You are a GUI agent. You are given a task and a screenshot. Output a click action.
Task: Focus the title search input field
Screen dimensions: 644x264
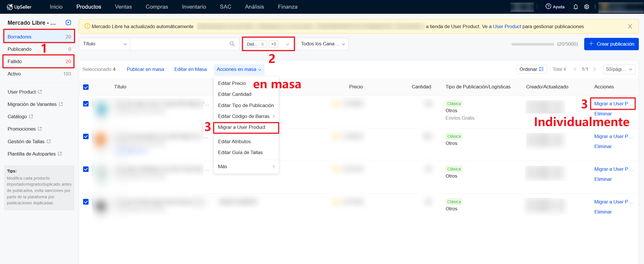pyautogui.click(x=179, y=44)
